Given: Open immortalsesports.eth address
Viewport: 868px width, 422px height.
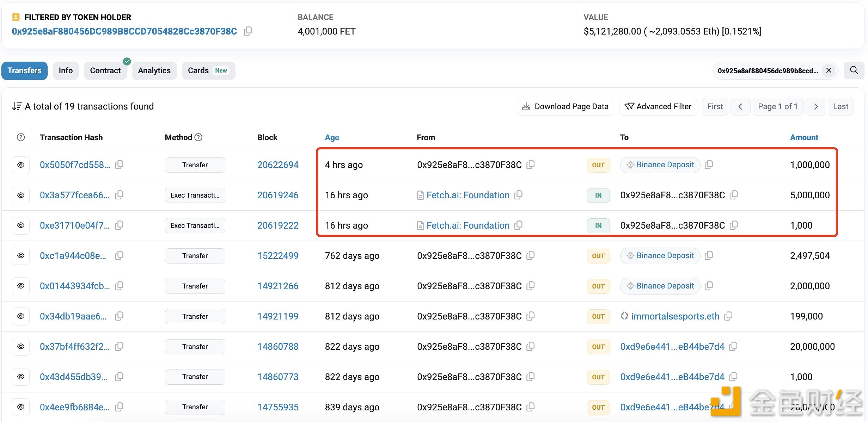Looking at the screenshot, I should [675, 316].
